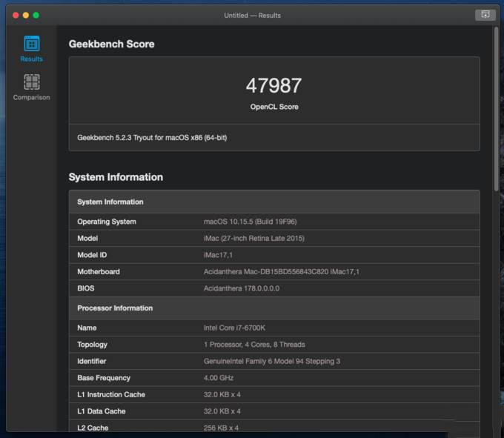Select Acidanthera 178.0.0.0.0 BIOS value
Image resolution: width=504 pixels, height=438 pixels.
point(242,288)
